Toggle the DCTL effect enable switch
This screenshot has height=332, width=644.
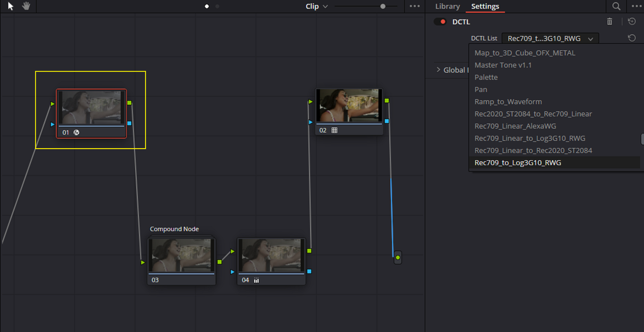coord(440,22)
